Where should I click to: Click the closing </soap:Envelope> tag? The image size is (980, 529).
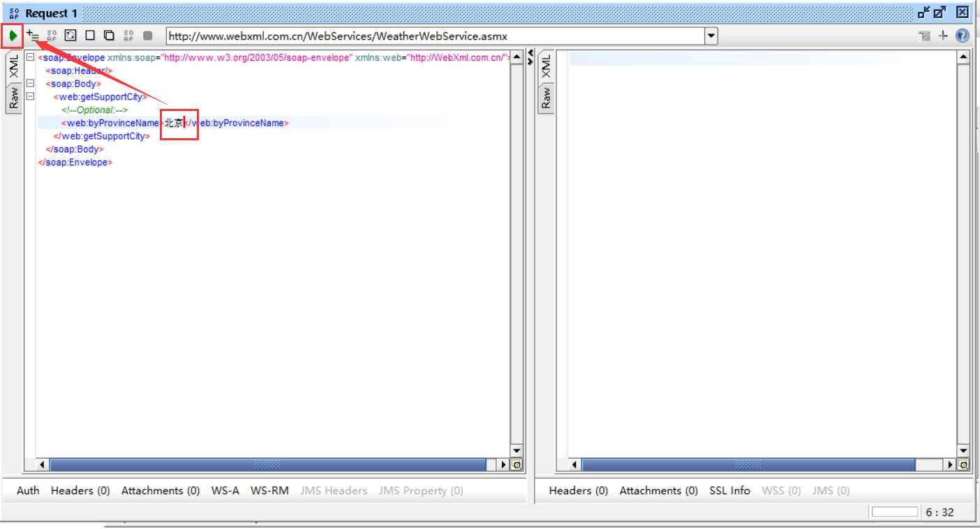(75, 162)
